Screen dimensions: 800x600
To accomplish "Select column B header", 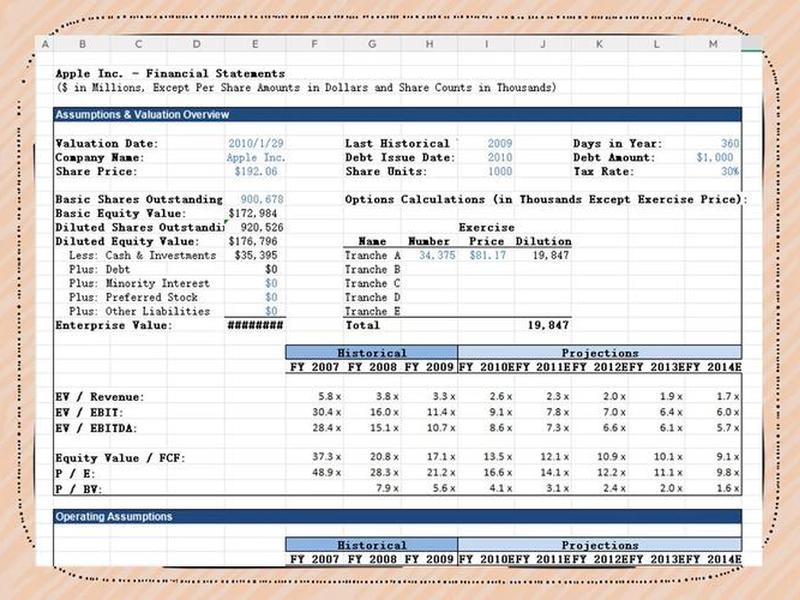I will [x=82, y=44].
